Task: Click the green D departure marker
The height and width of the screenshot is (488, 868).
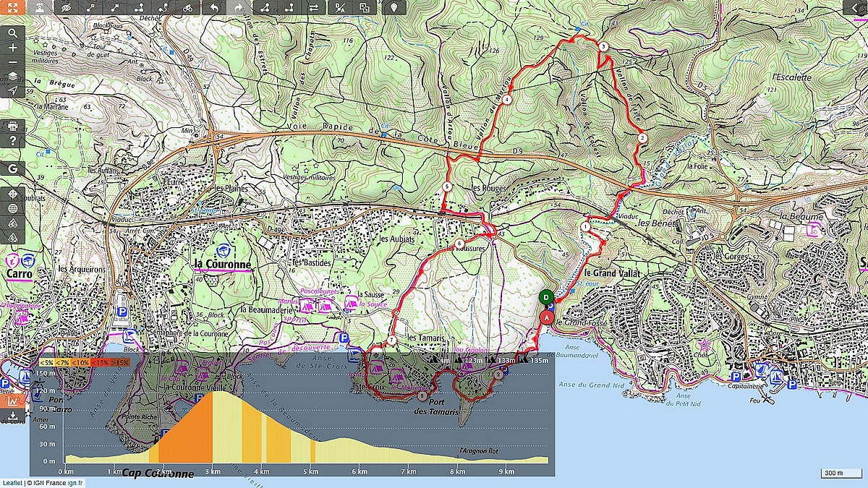Action: pos(547,296)
